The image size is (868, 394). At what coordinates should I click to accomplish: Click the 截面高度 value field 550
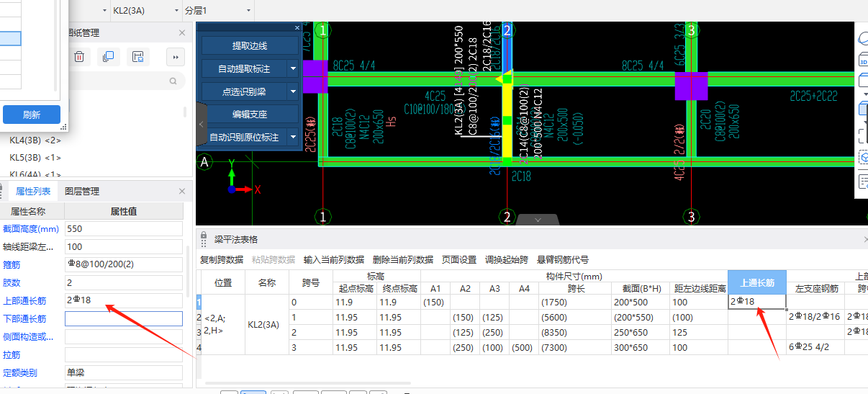click(124, 228)
